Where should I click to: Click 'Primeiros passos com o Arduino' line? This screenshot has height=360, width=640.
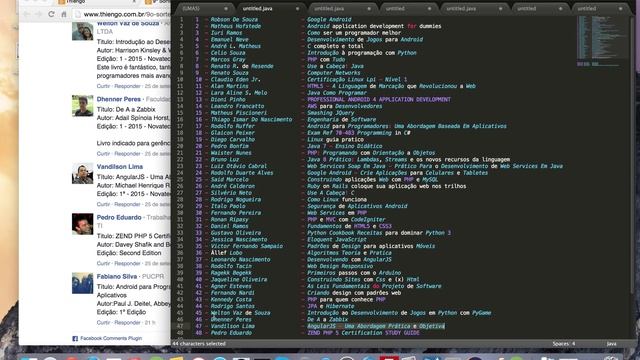(354, 273)
